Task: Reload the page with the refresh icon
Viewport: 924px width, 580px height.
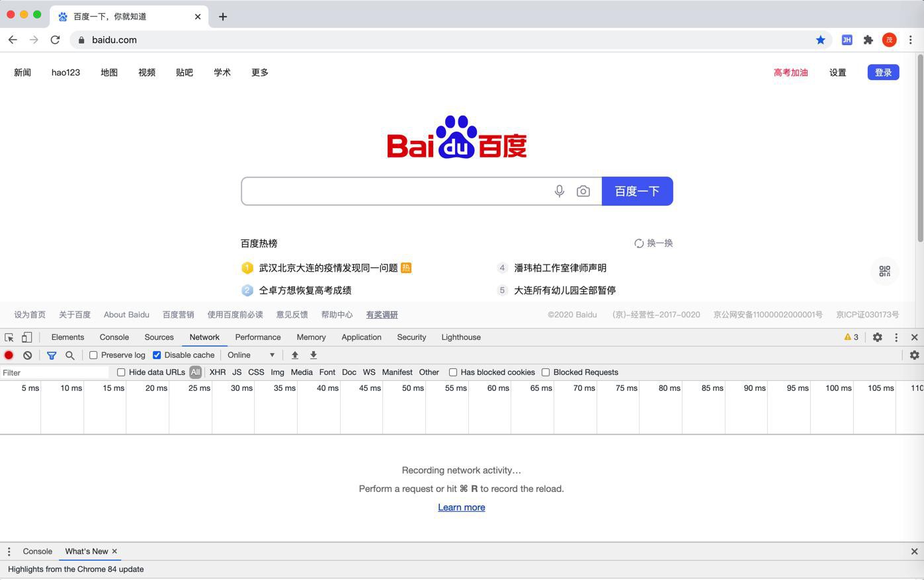Action: click(55, 40)
